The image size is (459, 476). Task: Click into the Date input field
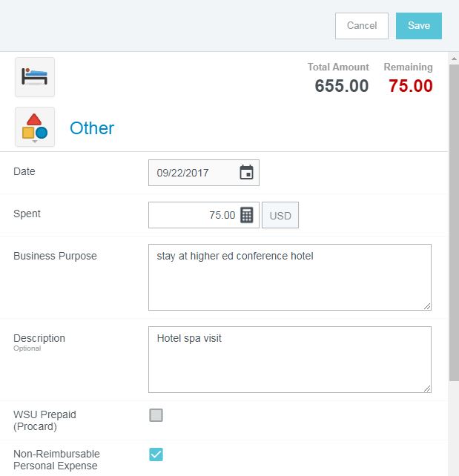pos(194,173)
